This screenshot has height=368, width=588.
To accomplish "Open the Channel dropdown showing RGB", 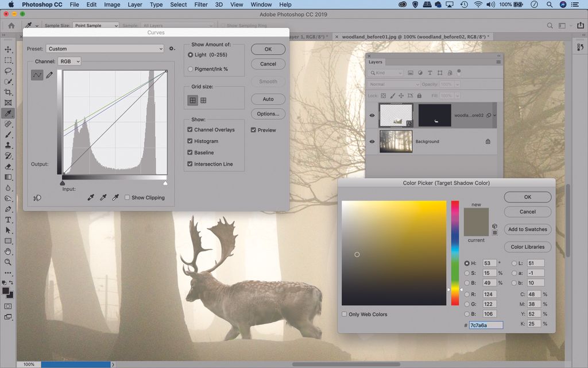I will (x=69, y=61).
